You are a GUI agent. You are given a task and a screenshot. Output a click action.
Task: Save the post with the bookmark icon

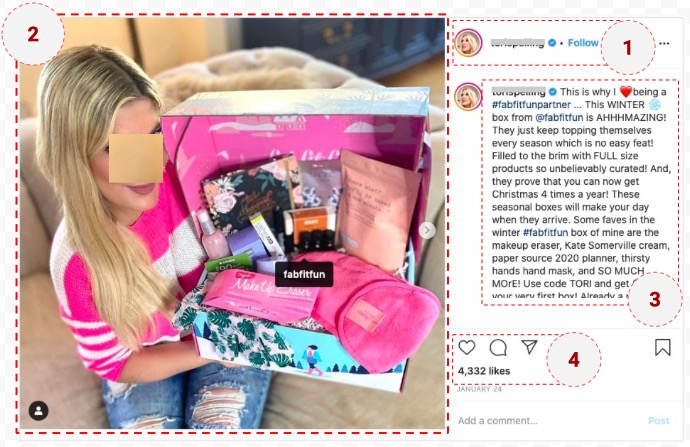tap(663, 347)
